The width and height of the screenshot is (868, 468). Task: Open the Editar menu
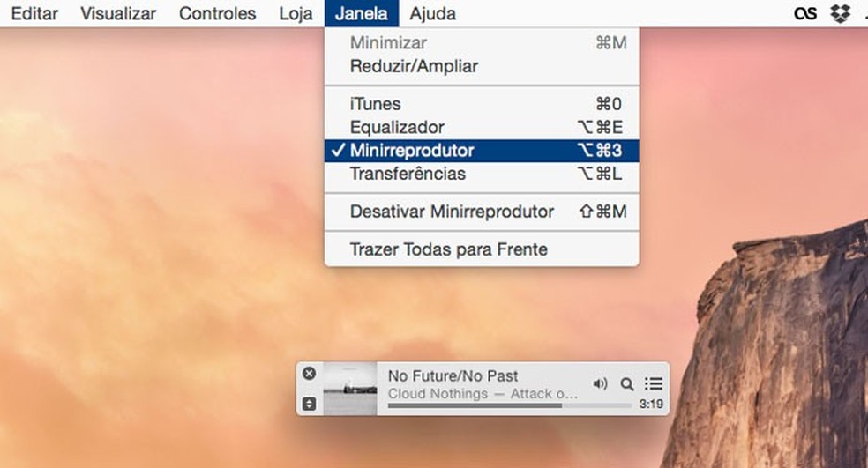pyautogui.click(x=34, y=13)
